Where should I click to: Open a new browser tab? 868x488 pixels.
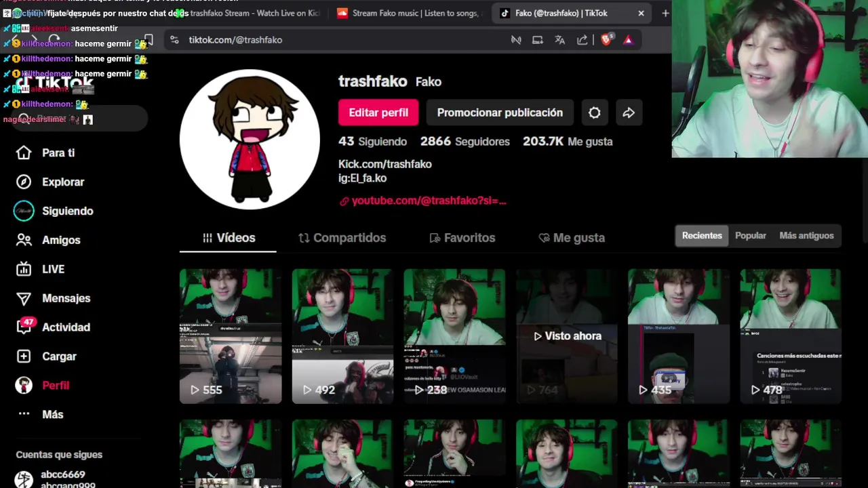pos(665,13)
